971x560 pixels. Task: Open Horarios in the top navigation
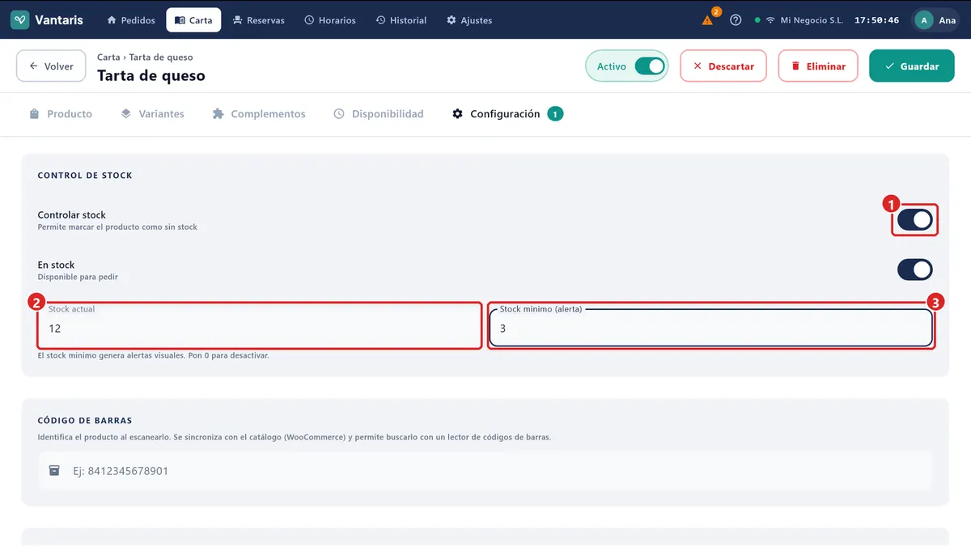[330, 20]
